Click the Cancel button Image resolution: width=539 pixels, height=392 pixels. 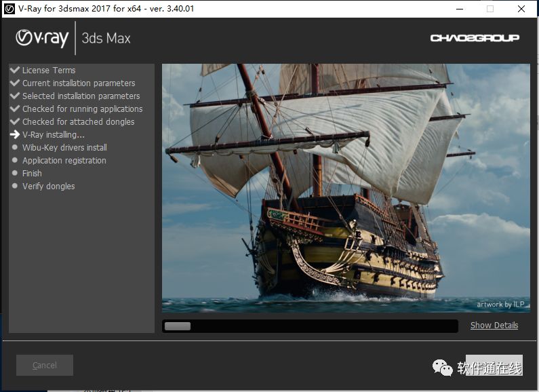click(45, 365)
